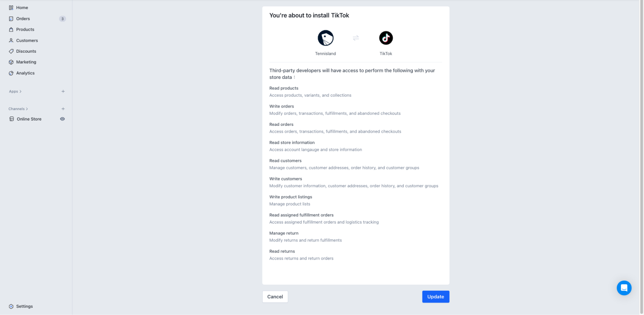644x315 pixels.
Task: Add a new sales channel plus icon
Action: point(63,109)
